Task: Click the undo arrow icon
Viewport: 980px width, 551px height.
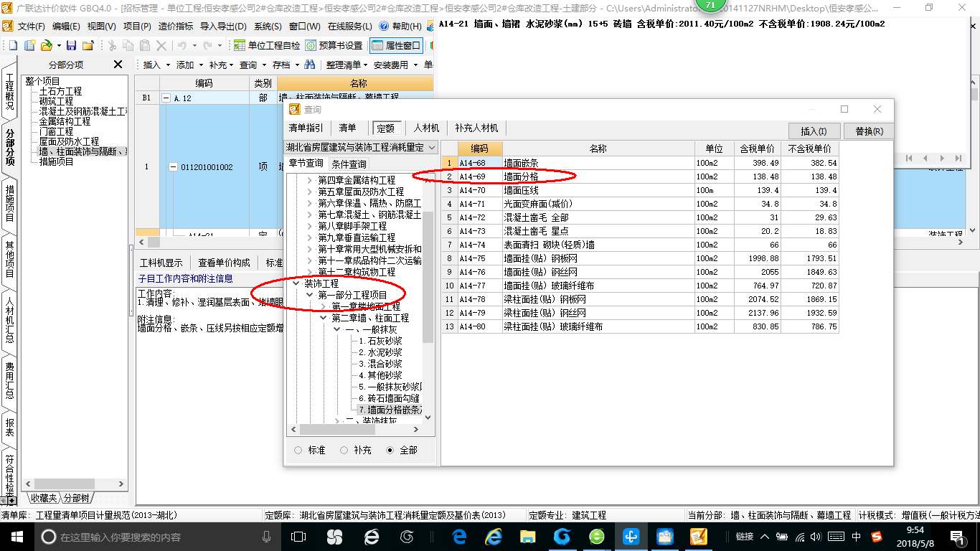Action: click(182, 45)
